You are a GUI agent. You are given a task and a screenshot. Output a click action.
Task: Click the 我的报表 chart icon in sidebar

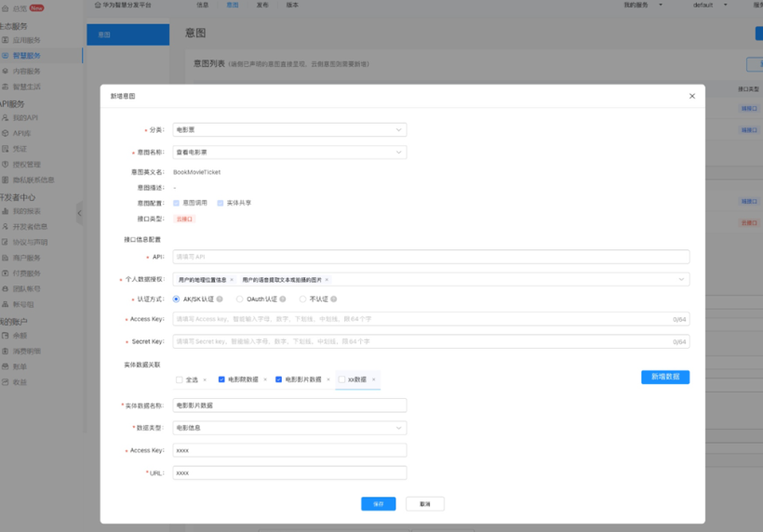coord(6,211)
